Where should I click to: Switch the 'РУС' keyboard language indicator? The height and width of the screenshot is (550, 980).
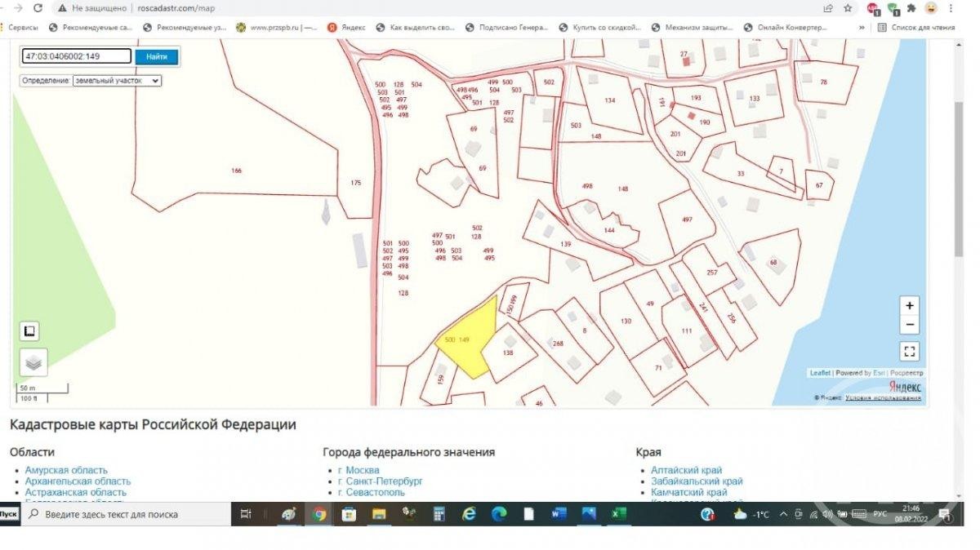click(880, 514)
